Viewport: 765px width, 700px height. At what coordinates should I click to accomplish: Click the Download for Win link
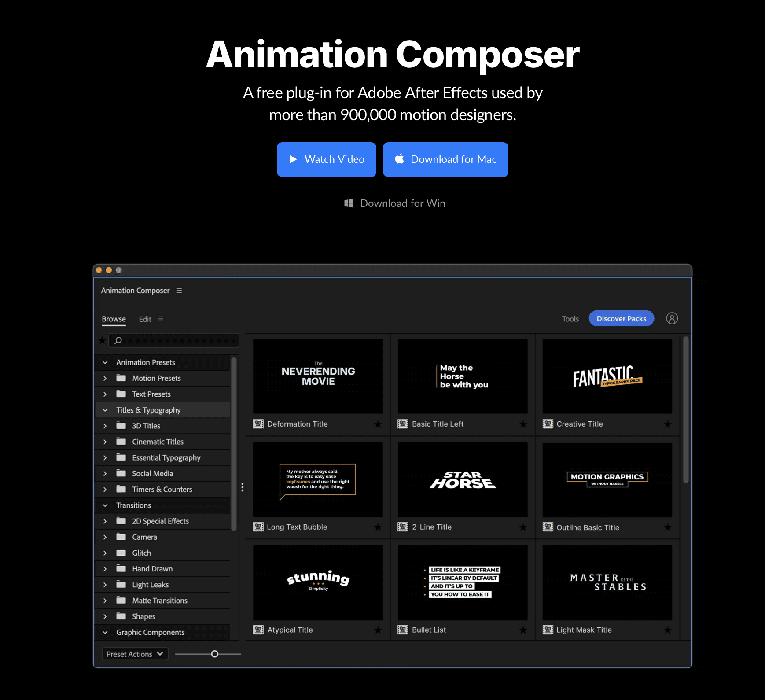[x=395, y=203]
